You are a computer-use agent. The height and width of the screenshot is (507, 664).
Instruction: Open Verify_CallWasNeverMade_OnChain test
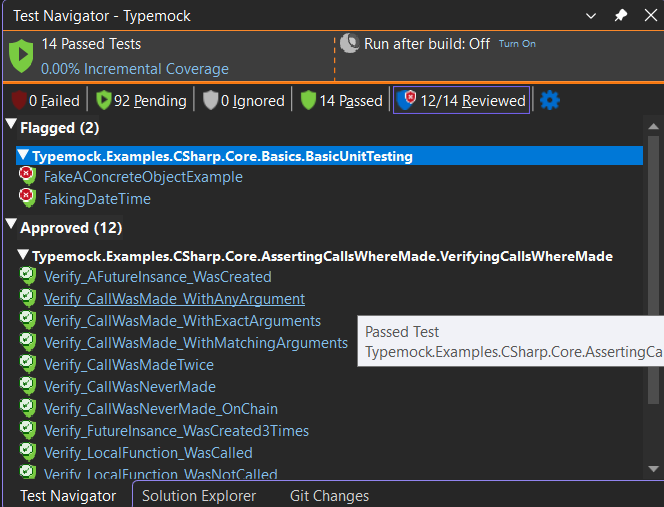coord(161,409)
